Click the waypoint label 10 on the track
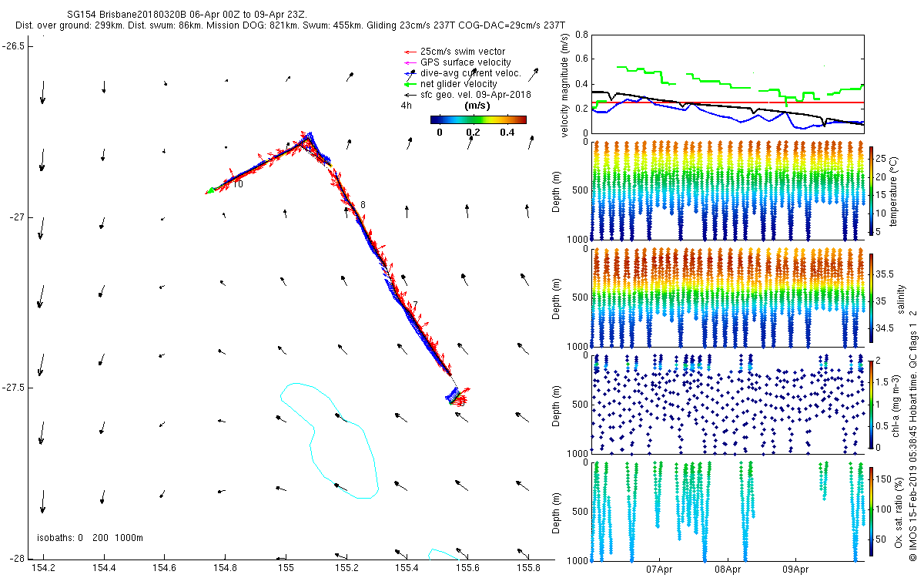The width and height of the screenshot is (924, 578). coord(238,184)
